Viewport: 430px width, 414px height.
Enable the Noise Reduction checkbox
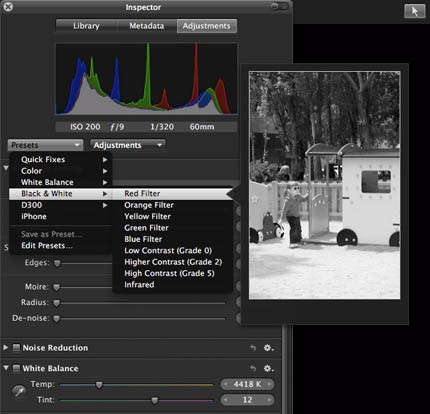16,348
